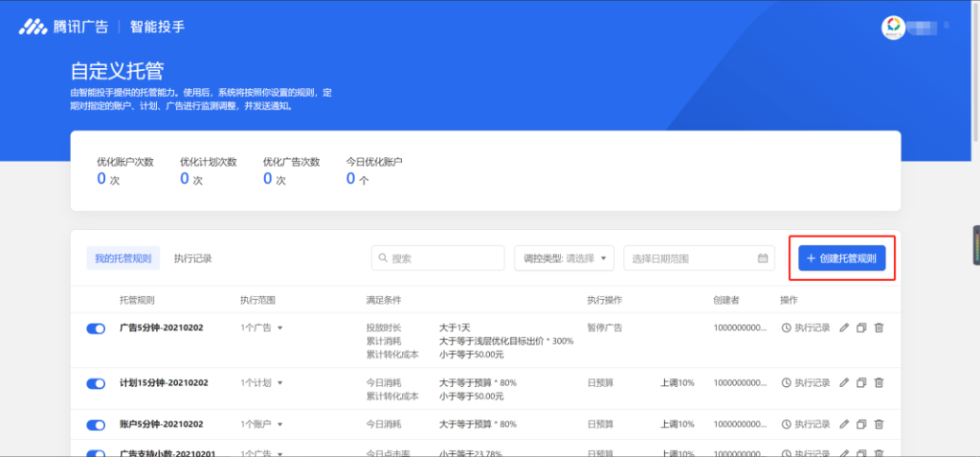Select the 我的托管规则 tab
The height and width of the screenshot is (457, 980).
[x=123, y=258]
